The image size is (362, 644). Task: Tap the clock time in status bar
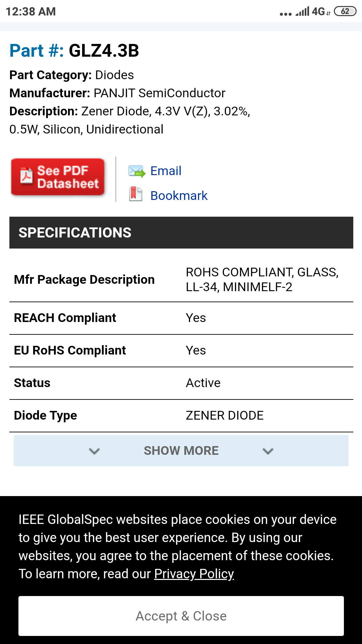31,12
